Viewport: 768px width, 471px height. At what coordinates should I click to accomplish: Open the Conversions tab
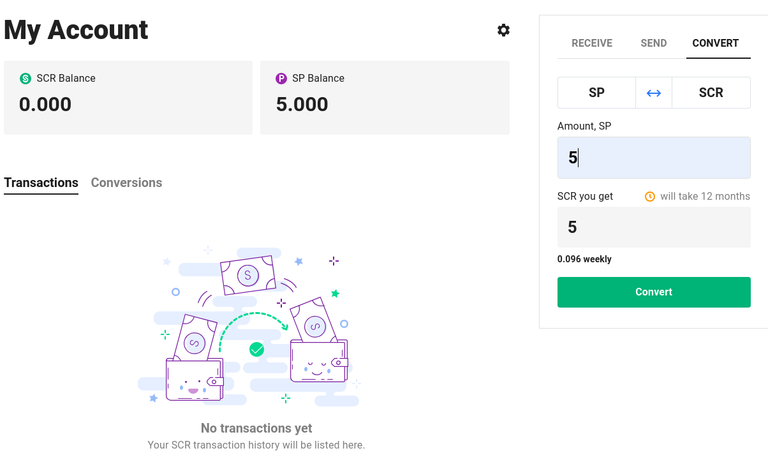pyautogui.click(x=126, y=183)
